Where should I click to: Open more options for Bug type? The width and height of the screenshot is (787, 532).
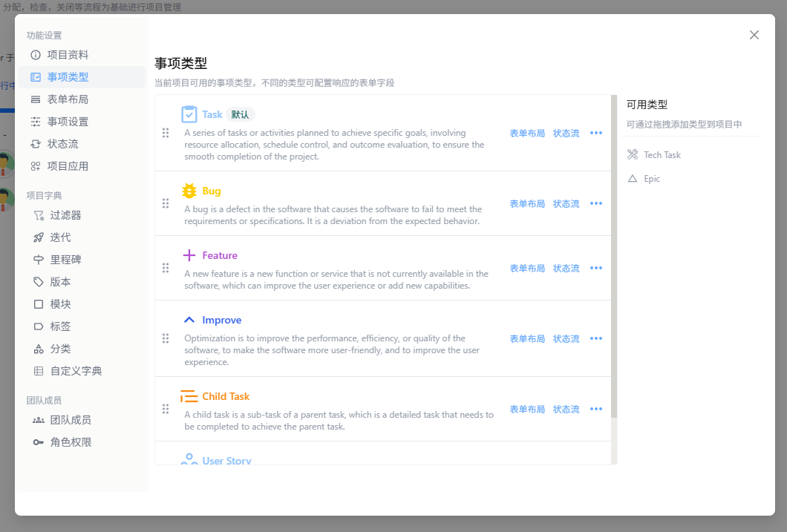[596, 203]
